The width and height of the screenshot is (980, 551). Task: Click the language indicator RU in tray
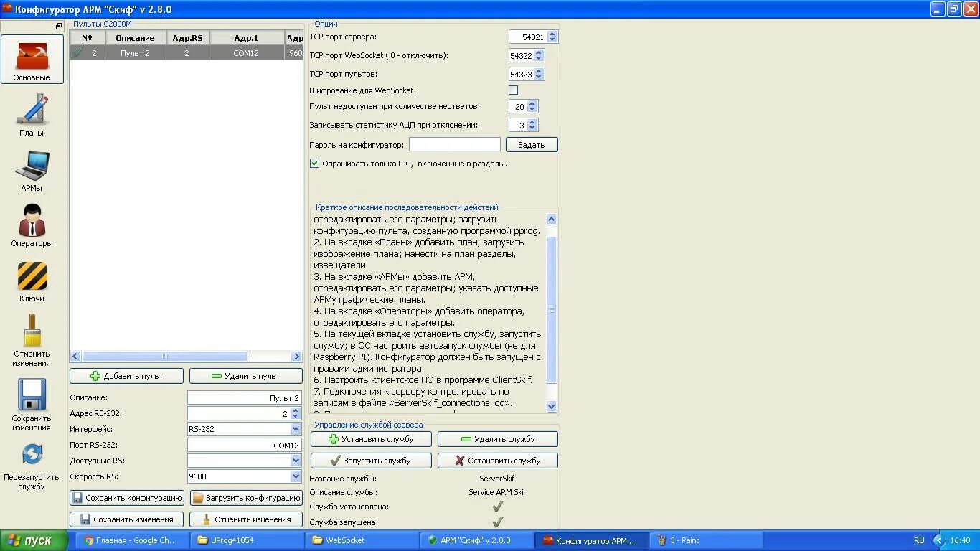[x=919, y=540]
